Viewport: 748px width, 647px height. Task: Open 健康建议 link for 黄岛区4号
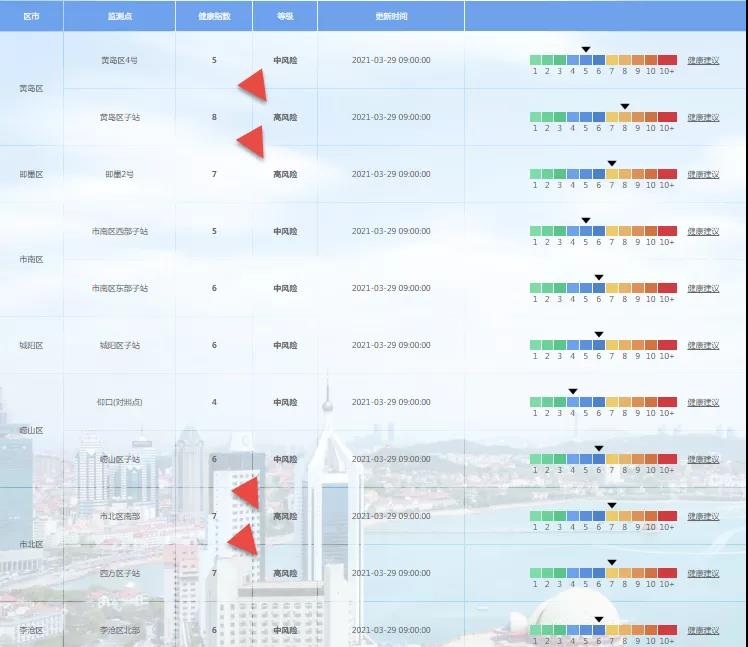tap(703, 61)
